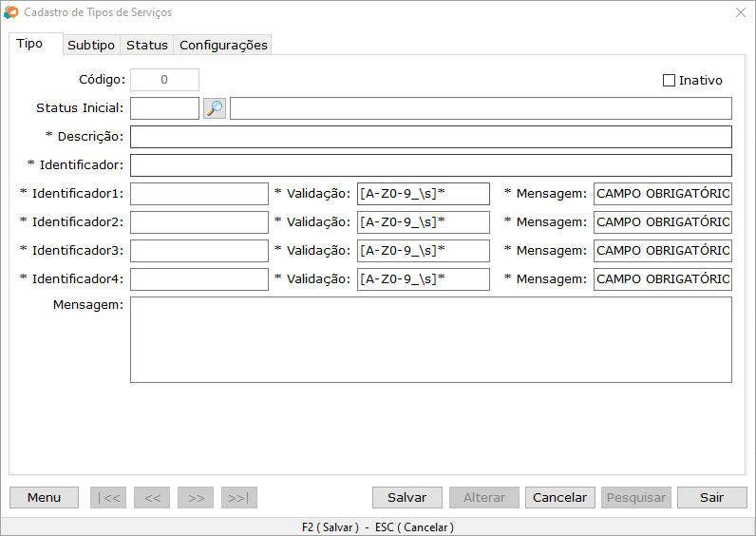Click the Cancelar button
The height and width of the screenshot is (536, 756).
click(560, 497)
